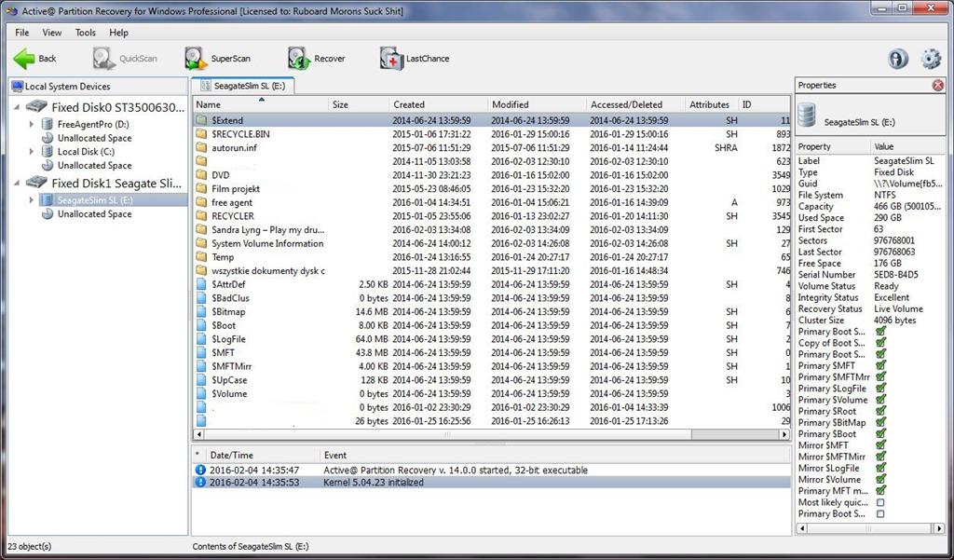The image size is (954, 560).
Task: Toggle the Most likely quic... checkbox
Action: pyautogui.click(x=879, y=503)
